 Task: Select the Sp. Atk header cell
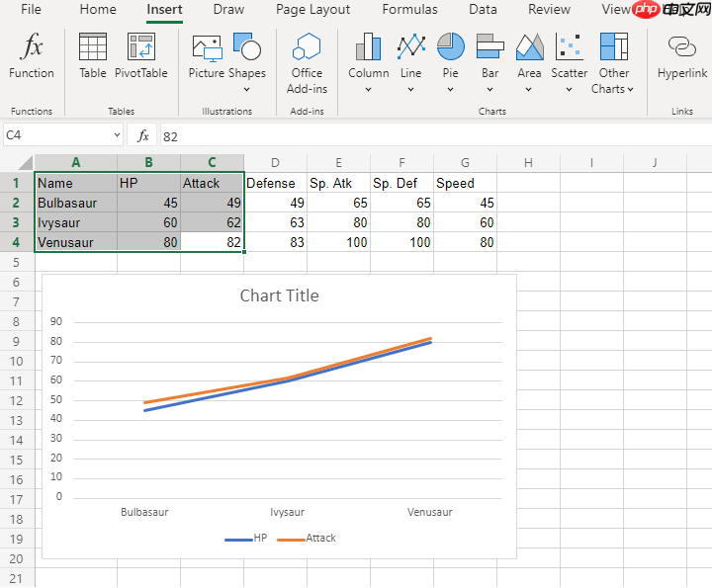pyautogui.click(x=339, y=183)
